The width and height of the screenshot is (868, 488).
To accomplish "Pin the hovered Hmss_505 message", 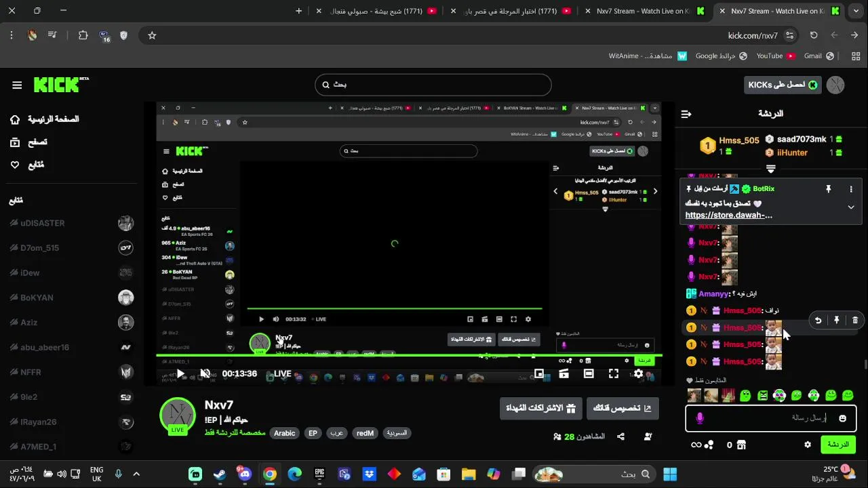I will 837,320.
